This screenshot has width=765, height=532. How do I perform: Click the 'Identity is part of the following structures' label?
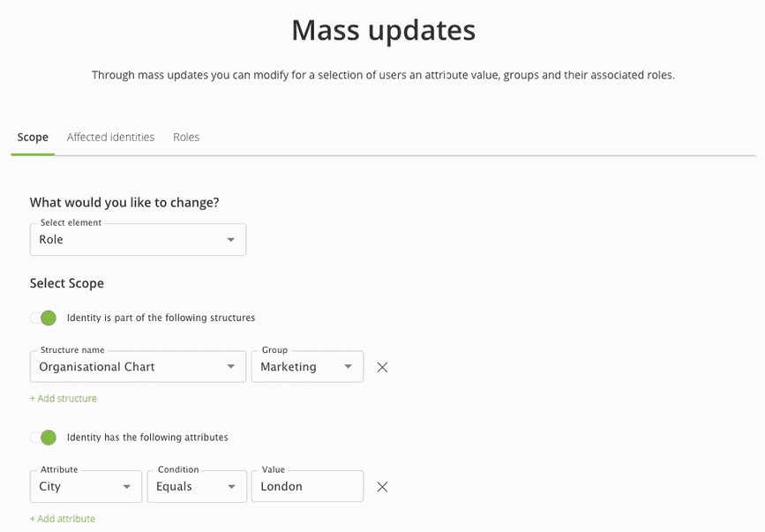pos(161,318)
